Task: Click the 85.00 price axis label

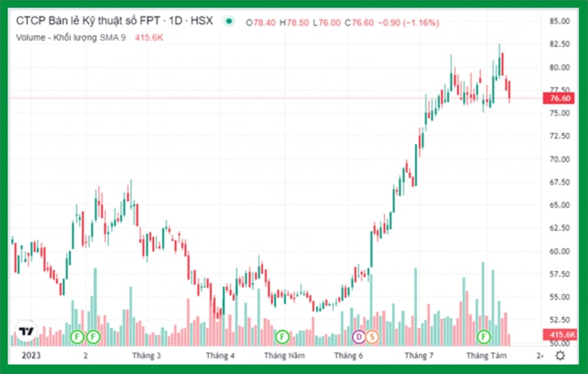Action: click(560, 21)
